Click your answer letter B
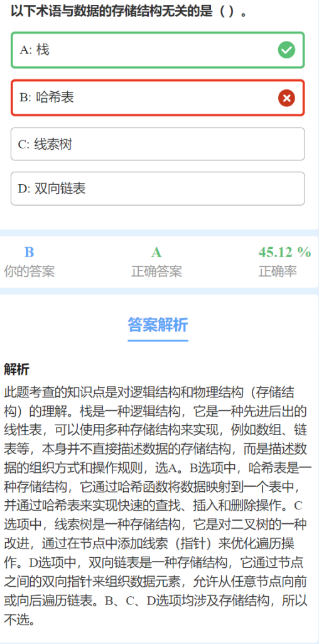The height and width of the screenshot is (644, 319). [x=29, y=252]
